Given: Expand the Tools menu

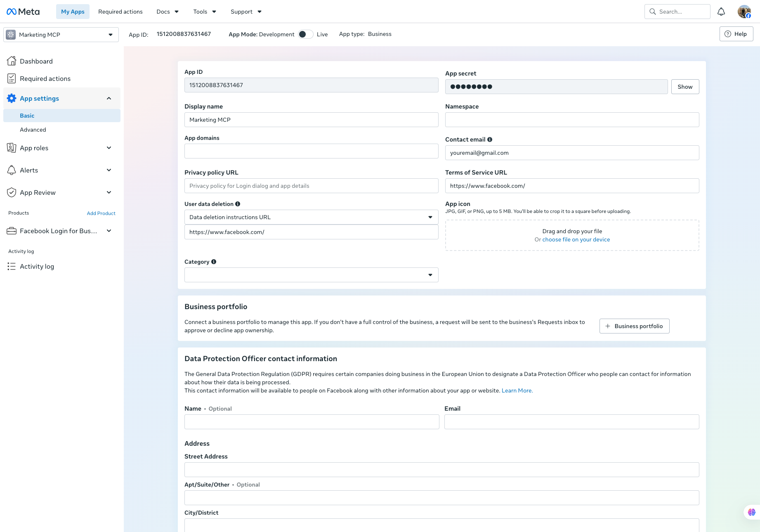Looking at the screenshot, I should (x=205, y=12).
